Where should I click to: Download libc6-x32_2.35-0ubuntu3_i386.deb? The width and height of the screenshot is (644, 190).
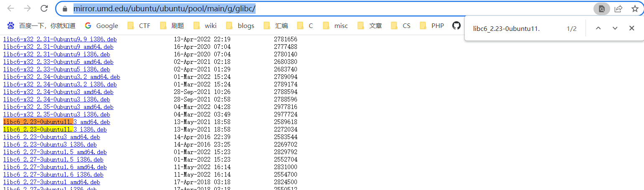point(57,114)
